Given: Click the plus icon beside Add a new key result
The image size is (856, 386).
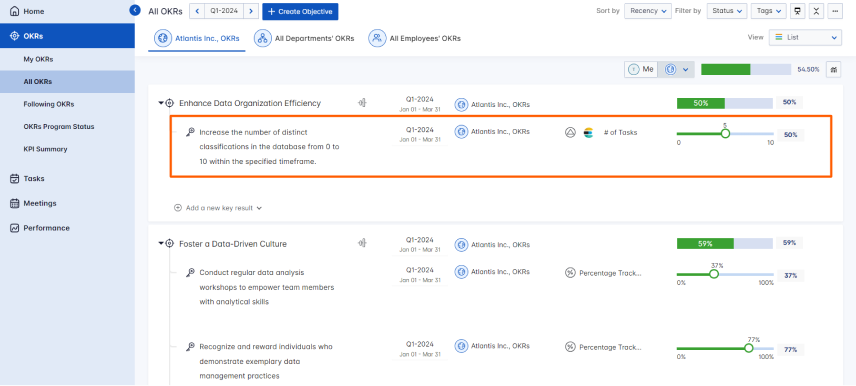Looking at the screenshot, I should pos(177,208).
